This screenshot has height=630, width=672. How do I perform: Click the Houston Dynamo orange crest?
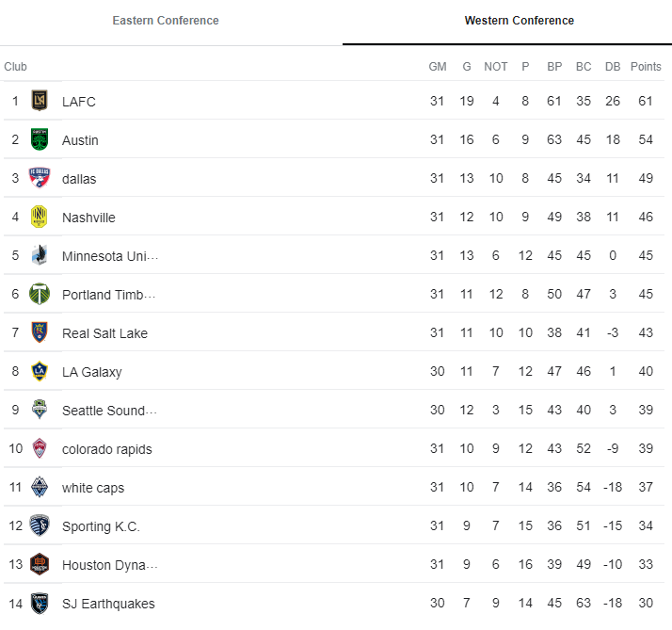click(x=40, y=564)
